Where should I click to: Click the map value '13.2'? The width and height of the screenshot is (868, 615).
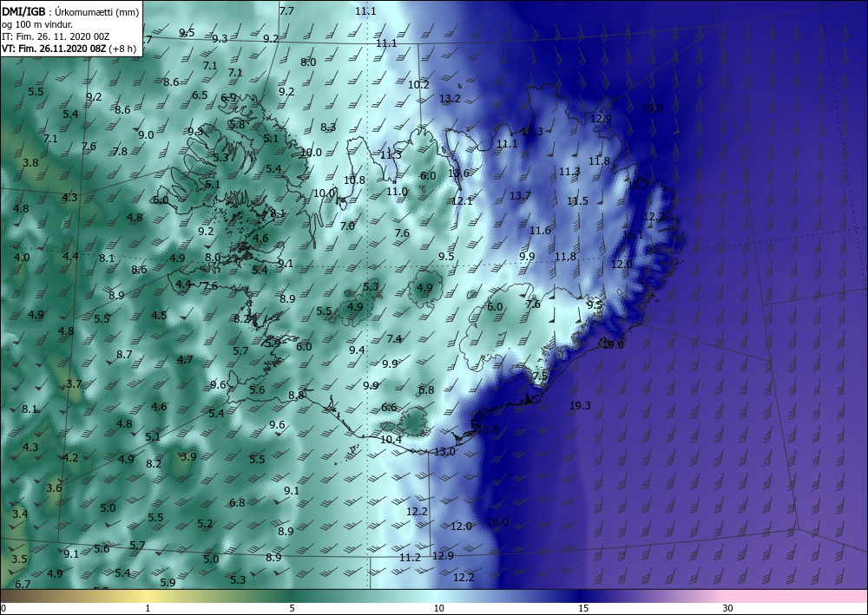pyautogui.click(x=450, y=99)
